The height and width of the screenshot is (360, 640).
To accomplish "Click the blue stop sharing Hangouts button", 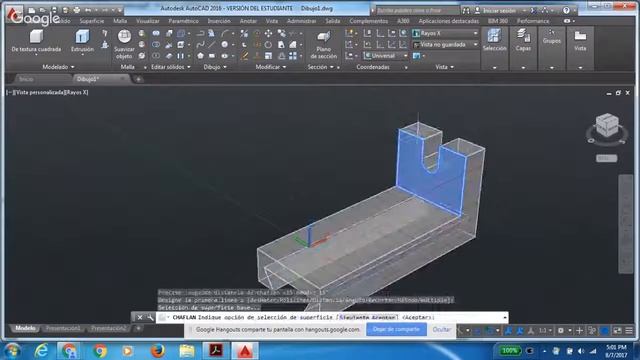I will click(396, 329).
